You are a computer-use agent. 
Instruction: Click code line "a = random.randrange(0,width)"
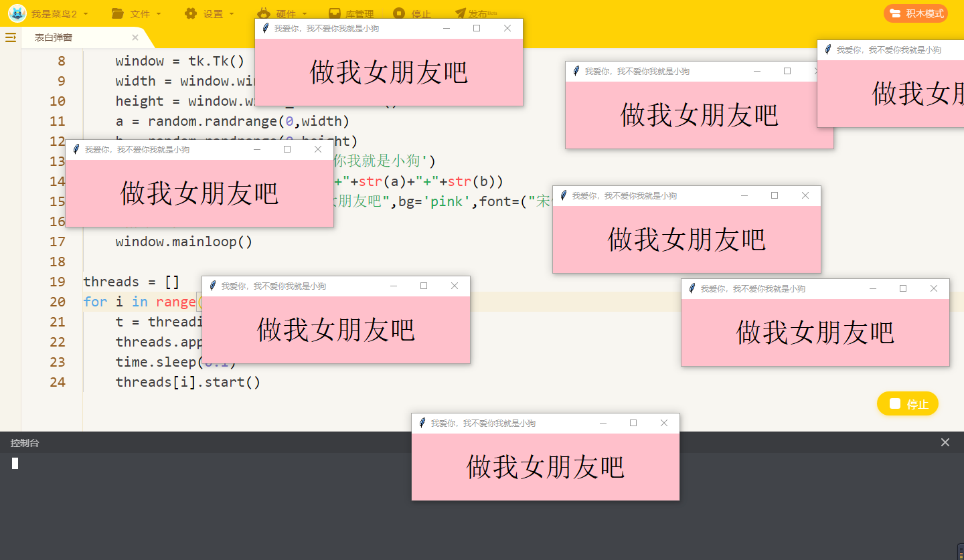(x=232, y=121)
